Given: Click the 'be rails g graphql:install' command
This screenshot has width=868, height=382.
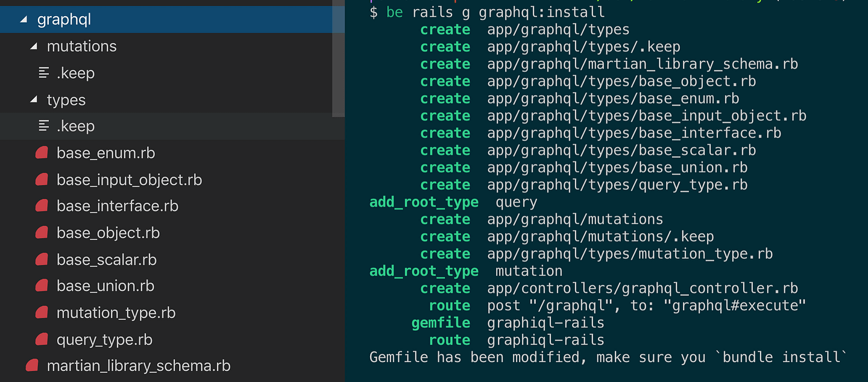Looking at the screenshot, I should (x=495, y=12).
